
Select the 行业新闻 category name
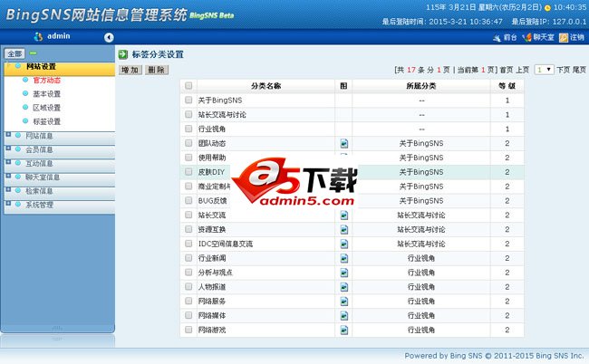(212, 258)
